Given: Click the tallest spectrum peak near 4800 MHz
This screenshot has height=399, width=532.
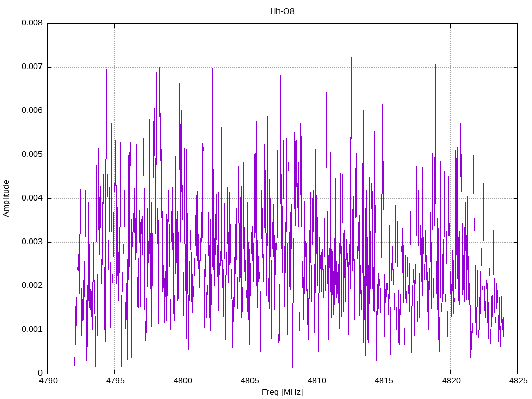Looking at the screenshot, I should pos(181,28).
